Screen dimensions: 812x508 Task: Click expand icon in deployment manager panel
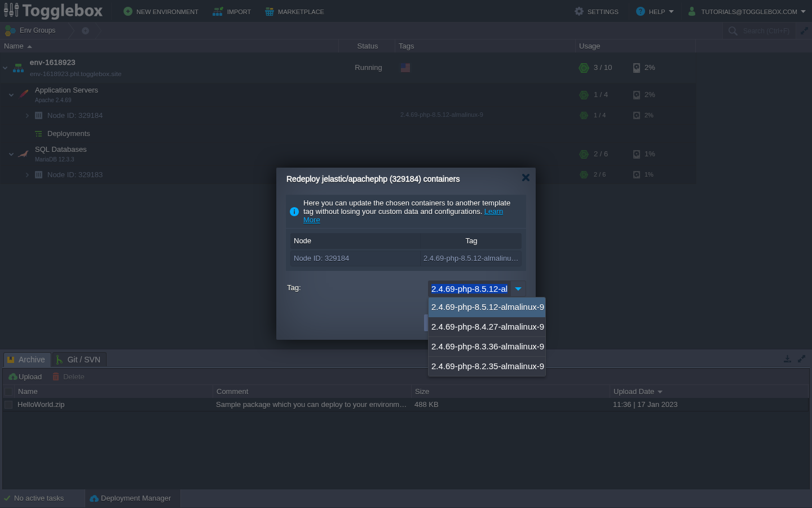(801, 359)
